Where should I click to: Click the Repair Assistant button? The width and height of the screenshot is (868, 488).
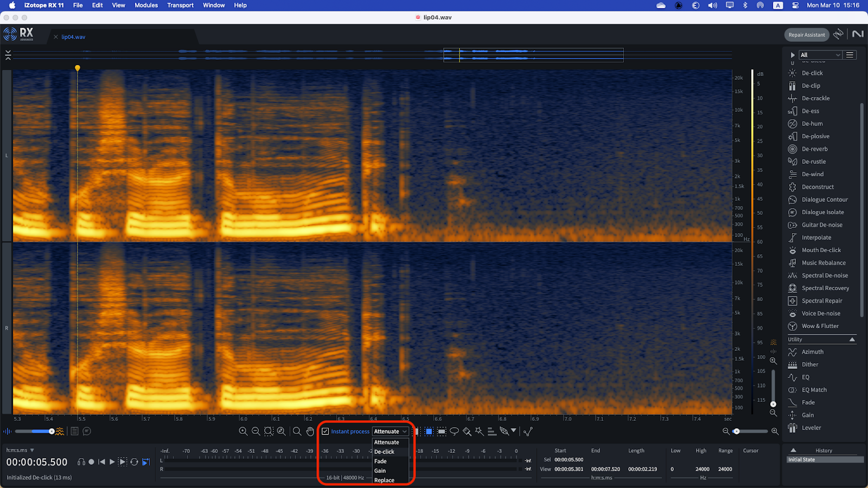(x=806, y=35)
